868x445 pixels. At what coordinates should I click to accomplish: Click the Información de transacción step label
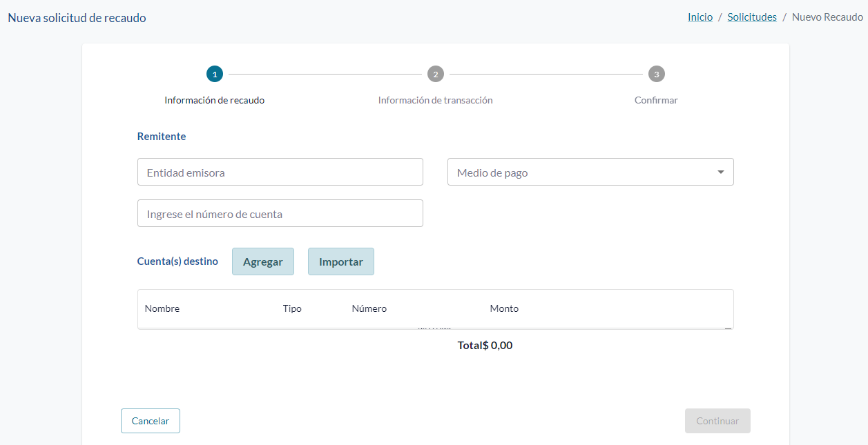coord(435,100)
